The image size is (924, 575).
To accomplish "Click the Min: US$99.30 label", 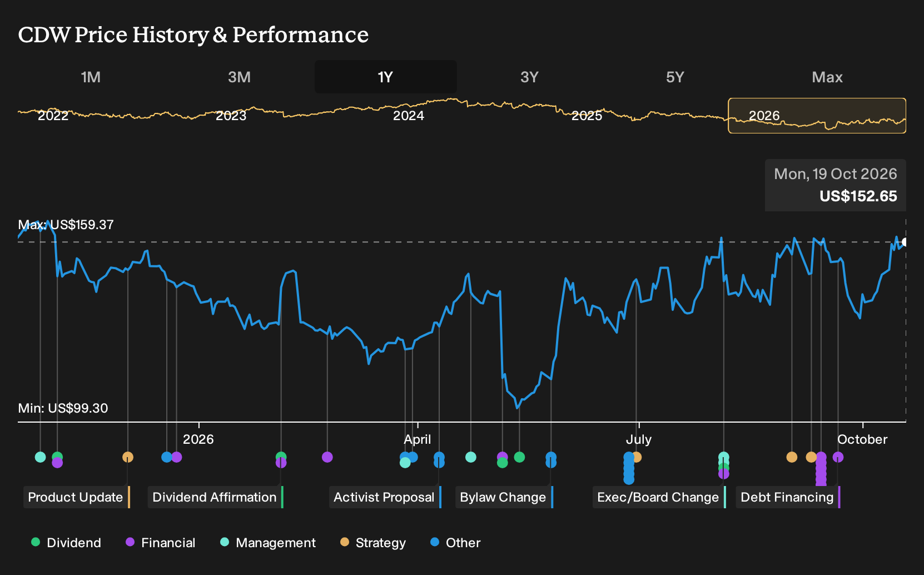I will click(x=63, y=408).
